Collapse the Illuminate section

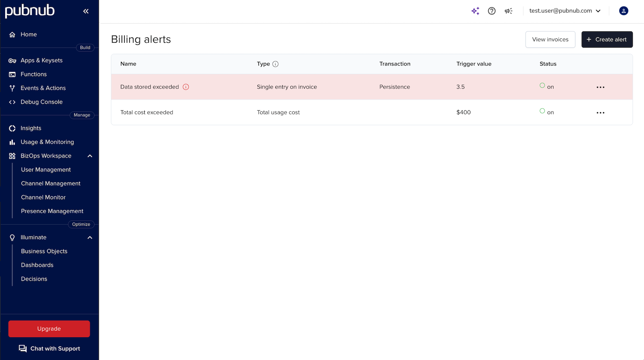[90, 237]
